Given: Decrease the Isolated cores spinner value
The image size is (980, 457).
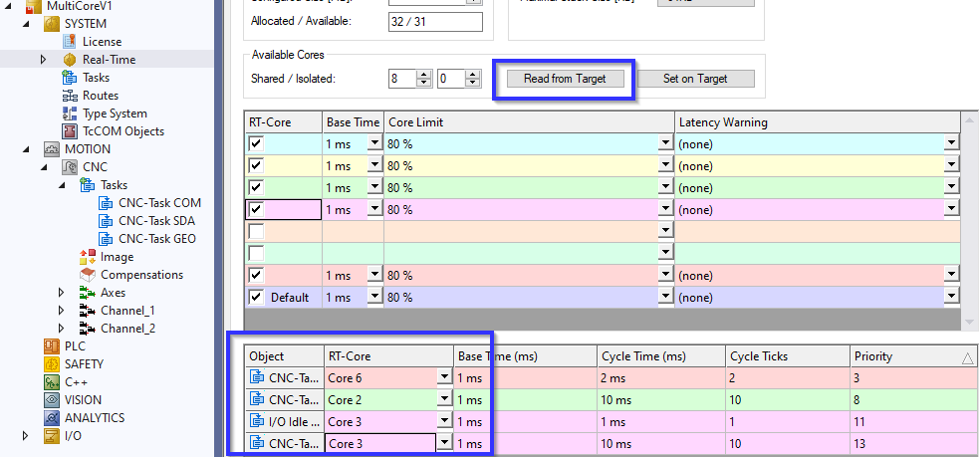Looking at the screenshot, I should pyautogui.click(x=474, y=84).
